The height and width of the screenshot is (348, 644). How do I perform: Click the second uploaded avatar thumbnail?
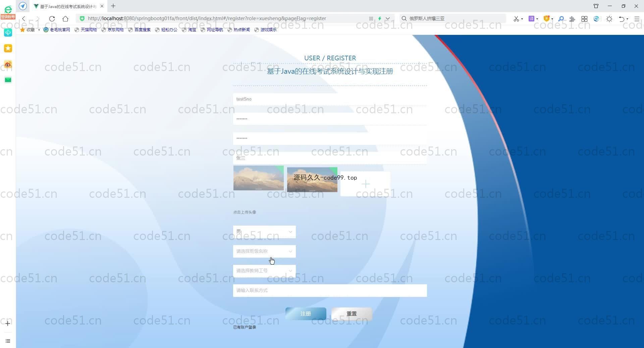point(312,180)
